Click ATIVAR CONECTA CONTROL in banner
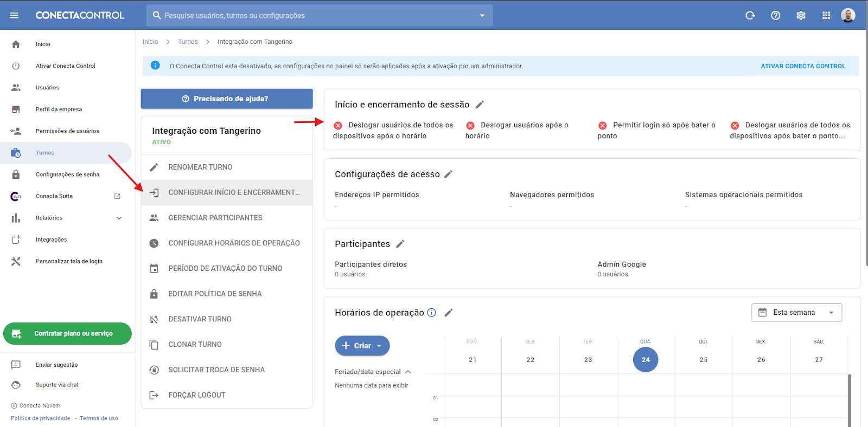The image size is (868, 427). [x=803, y=66]
